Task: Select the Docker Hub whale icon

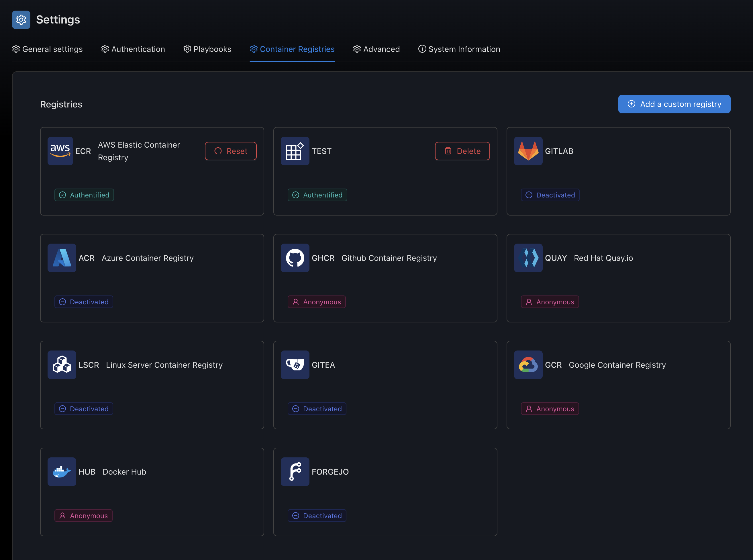Action: [x=62, y=471]
